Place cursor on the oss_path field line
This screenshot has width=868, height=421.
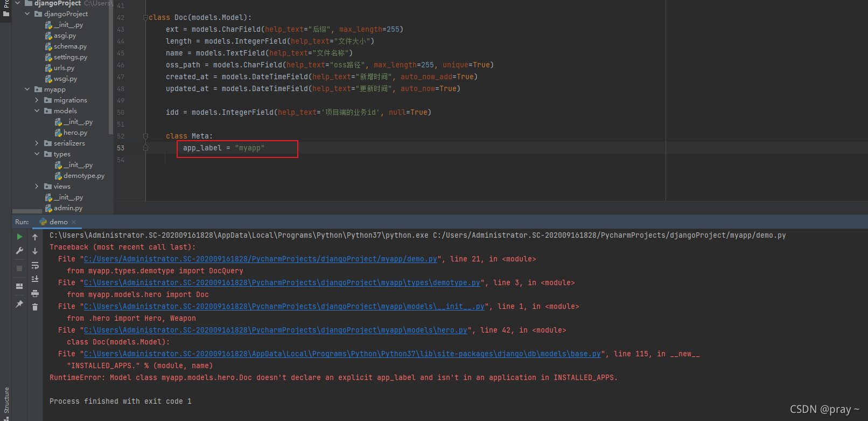tap(330, 65)
